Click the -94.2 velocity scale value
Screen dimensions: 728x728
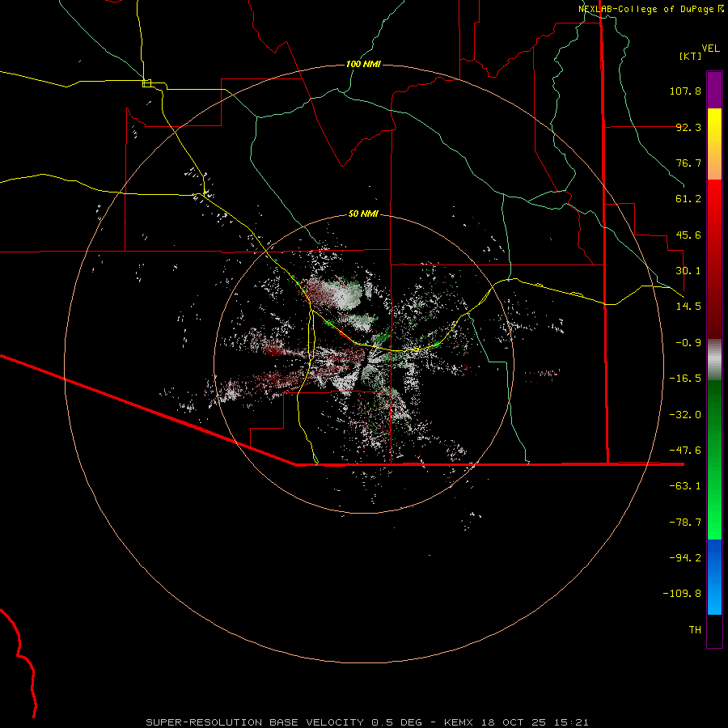click(x=685, y=558)
